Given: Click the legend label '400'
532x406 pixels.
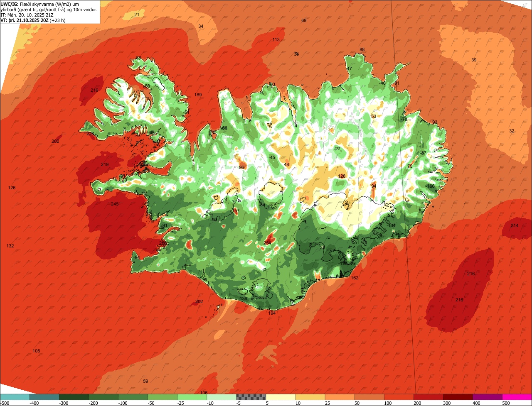Looking at the screenshot, I should (x=477, y=403).
